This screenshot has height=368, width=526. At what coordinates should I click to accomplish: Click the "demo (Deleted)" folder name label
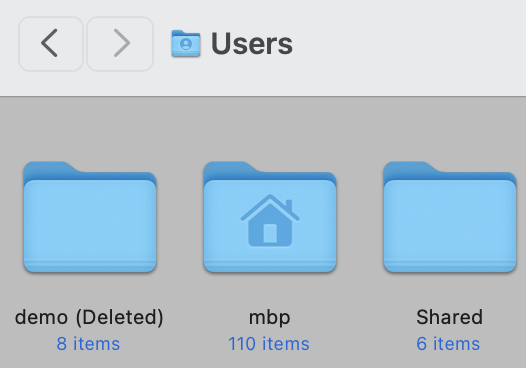[89, 317]
